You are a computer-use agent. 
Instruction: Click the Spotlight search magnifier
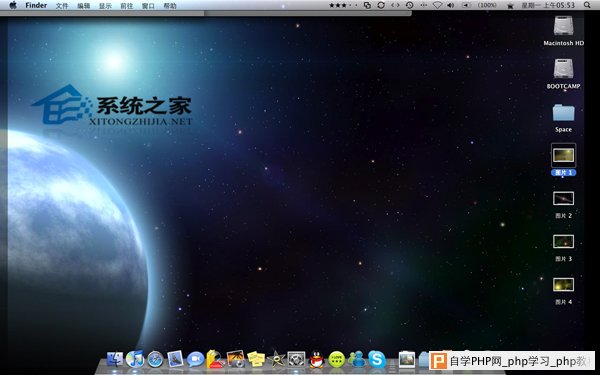[587, 5]
